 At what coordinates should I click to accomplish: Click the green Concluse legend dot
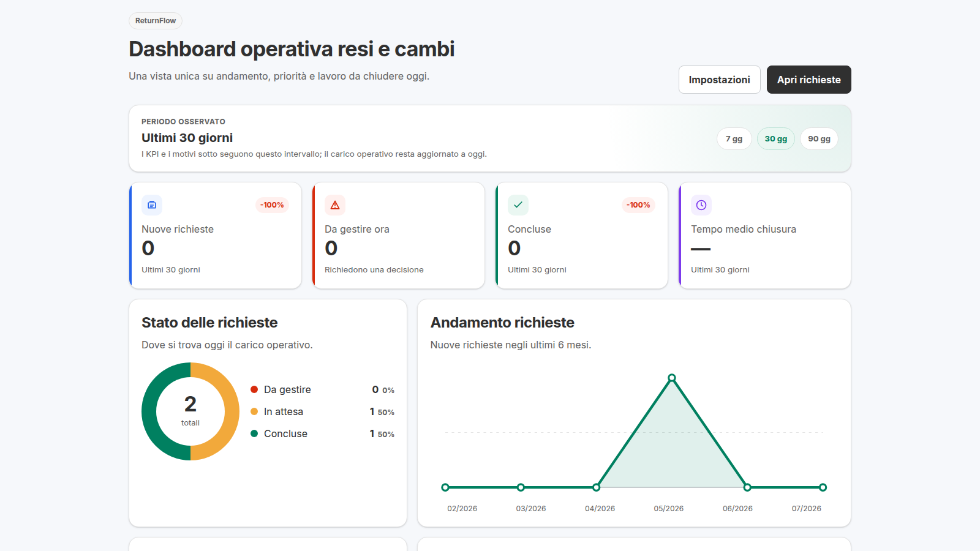coord(254,433)
